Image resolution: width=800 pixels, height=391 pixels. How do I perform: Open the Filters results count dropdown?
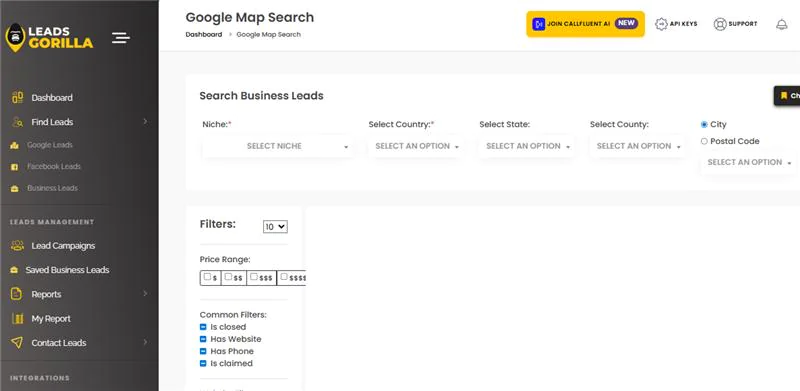pyautogui.click(x=276, y=227)
